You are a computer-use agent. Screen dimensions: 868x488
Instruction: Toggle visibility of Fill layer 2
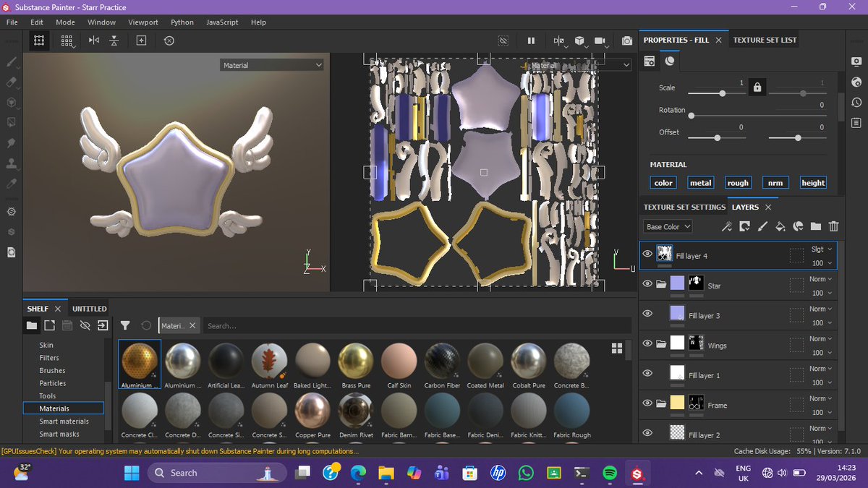pos(647,433)
